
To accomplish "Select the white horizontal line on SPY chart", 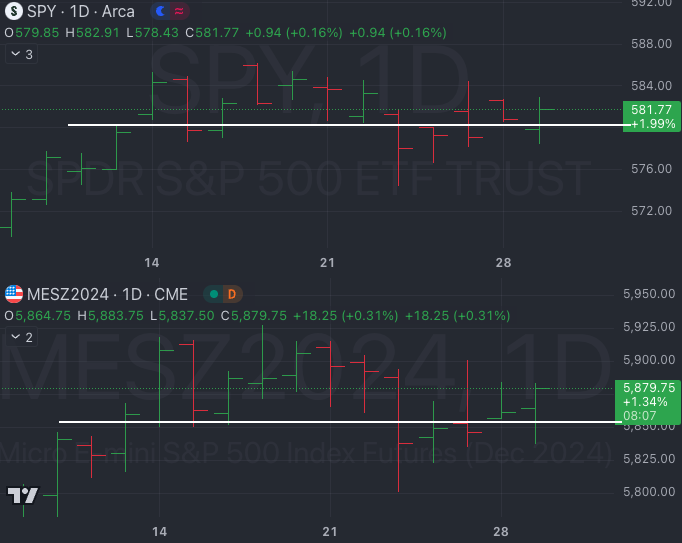I will [300, 125].
